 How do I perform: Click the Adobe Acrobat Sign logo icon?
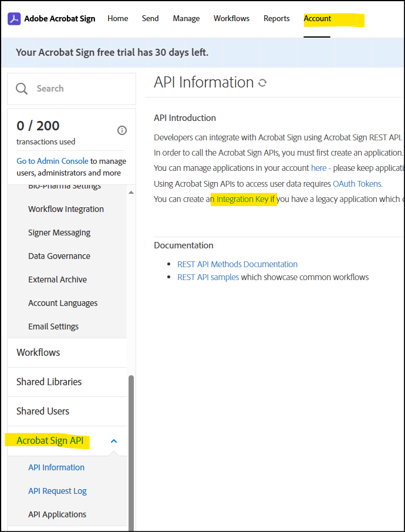(14, 19)
